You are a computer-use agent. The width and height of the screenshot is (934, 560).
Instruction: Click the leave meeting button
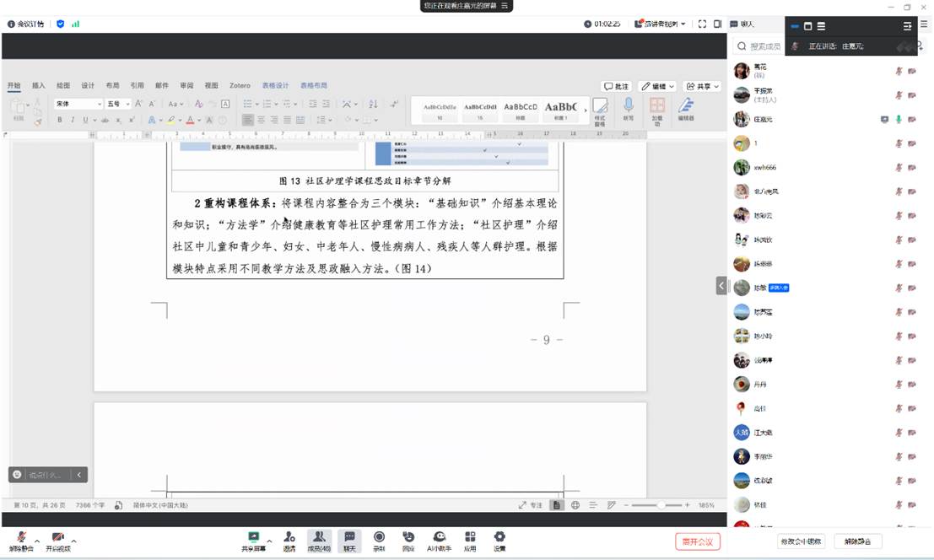pyautogui.click(x=698, y=541)
